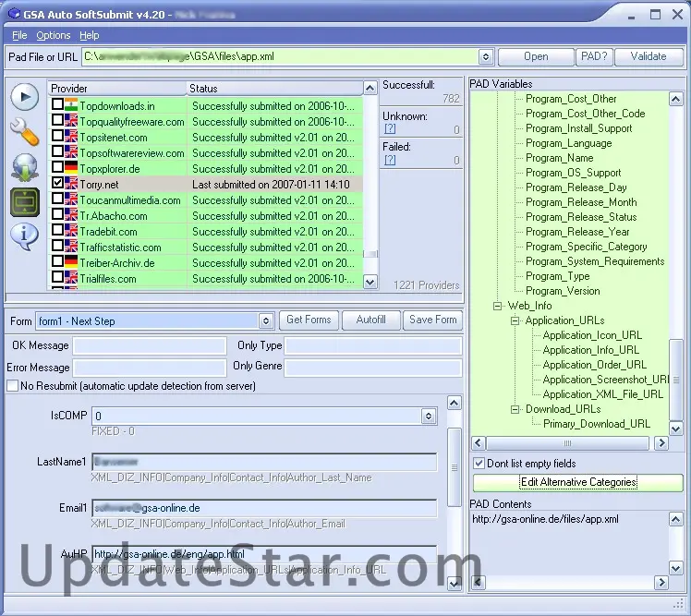
Task: Check the Trialfiles.com provider box
Action: [x=57, y=278]
